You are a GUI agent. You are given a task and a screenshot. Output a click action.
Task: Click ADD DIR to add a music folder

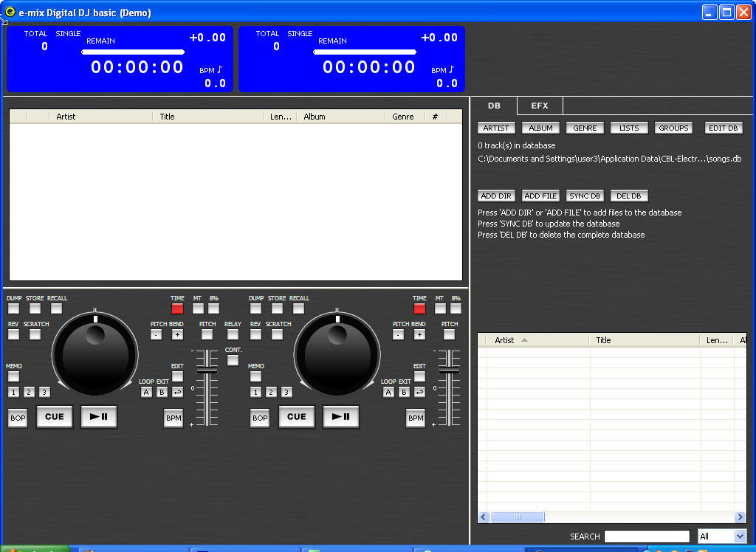point(495,196)
